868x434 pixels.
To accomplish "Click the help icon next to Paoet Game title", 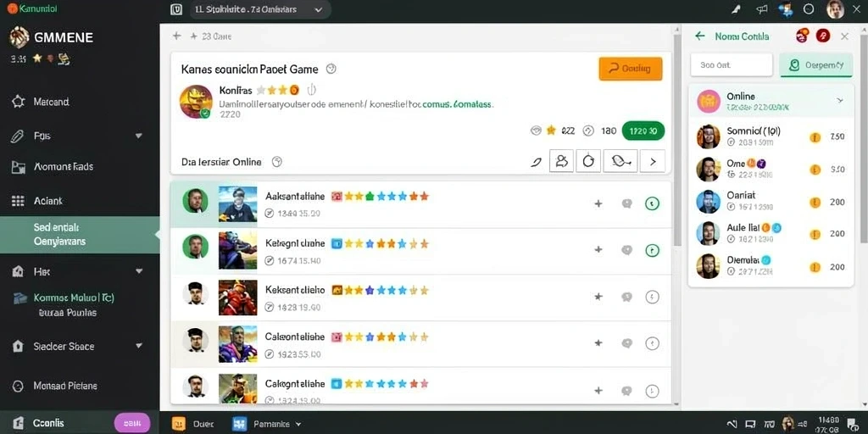I will click(x=331, y=69).
